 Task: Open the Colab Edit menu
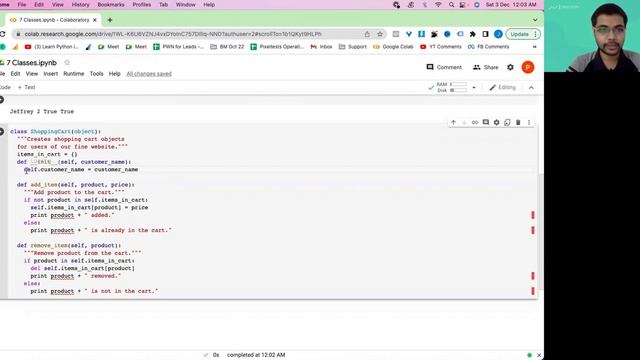click(x=15, y=74)
